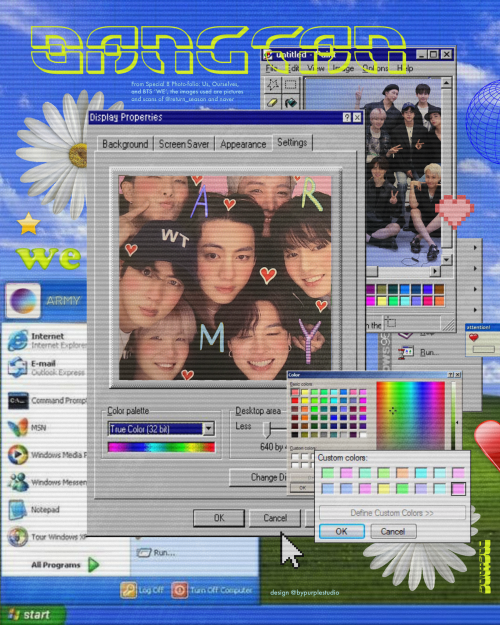Click the red heart in attention popup
This screenshot has width=500, height=625.
click(x=473, y=338)
